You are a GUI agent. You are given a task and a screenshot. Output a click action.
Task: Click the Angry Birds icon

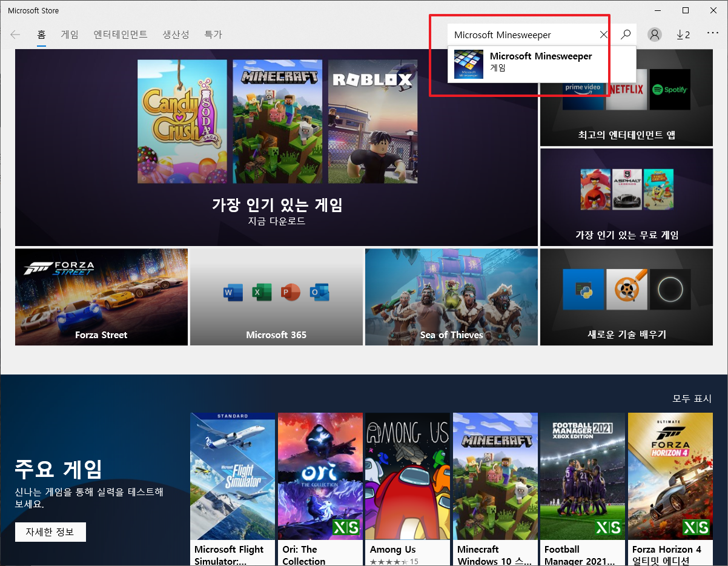tap(595, 189)
